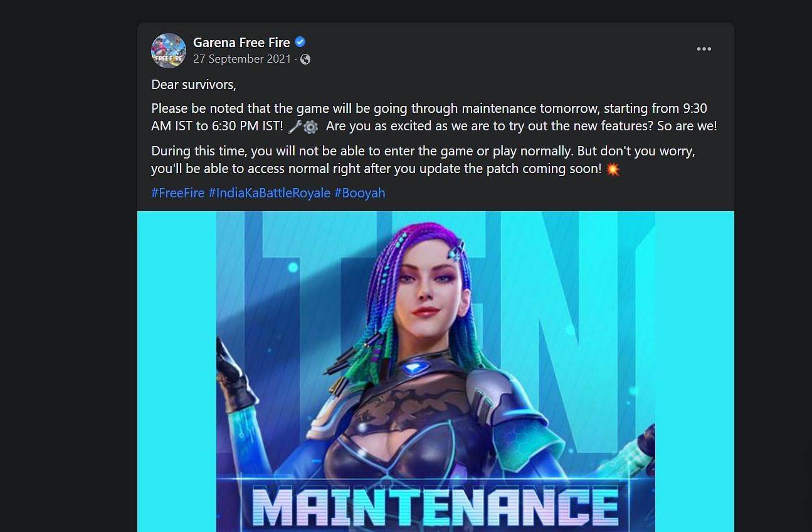Click the wrench and gear emoji
Viewport: 812px width, 532px height.
pos(303,127)
